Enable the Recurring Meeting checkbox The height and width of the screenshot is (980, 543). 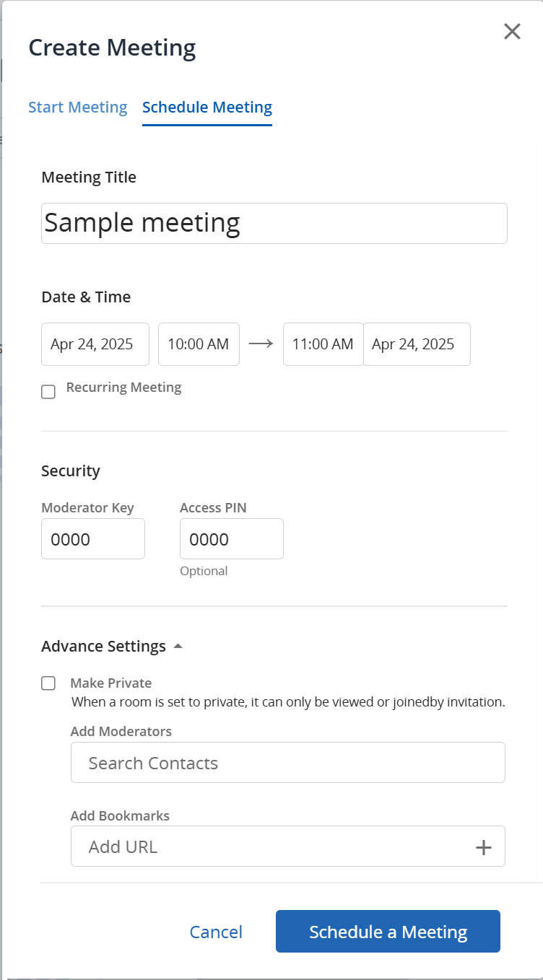coord(48,392)
